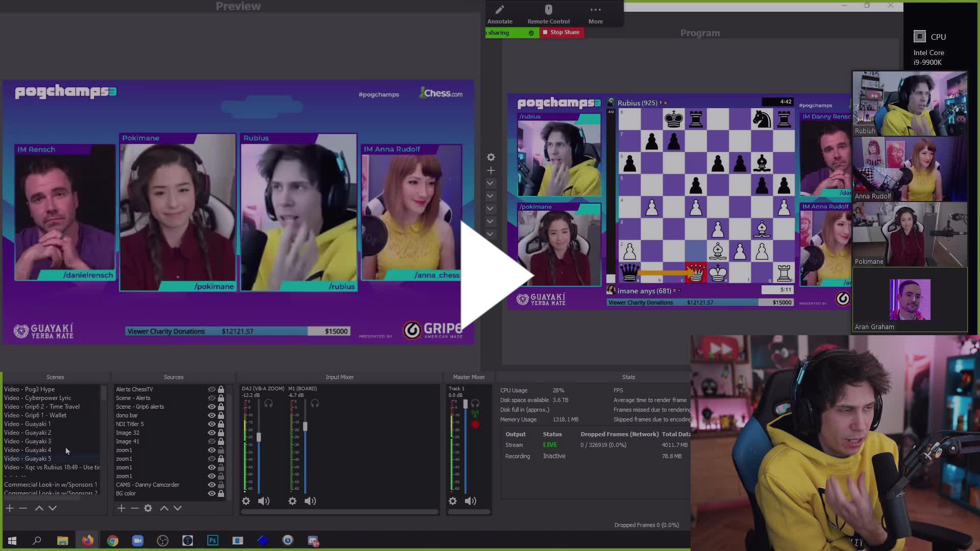Open source properties gear in the Sources panel
Viewport: 980px width, 551px height.
(x=148, y=508)
